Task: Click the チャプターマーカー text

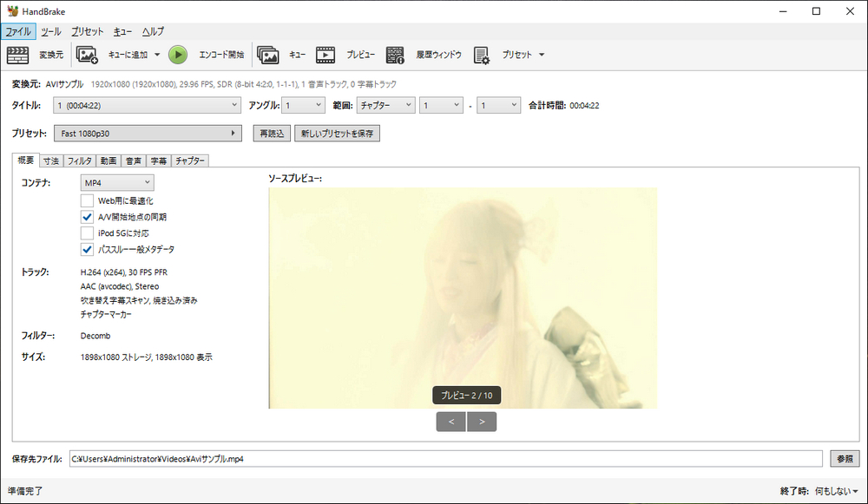Action: click(x=106, y=314)
